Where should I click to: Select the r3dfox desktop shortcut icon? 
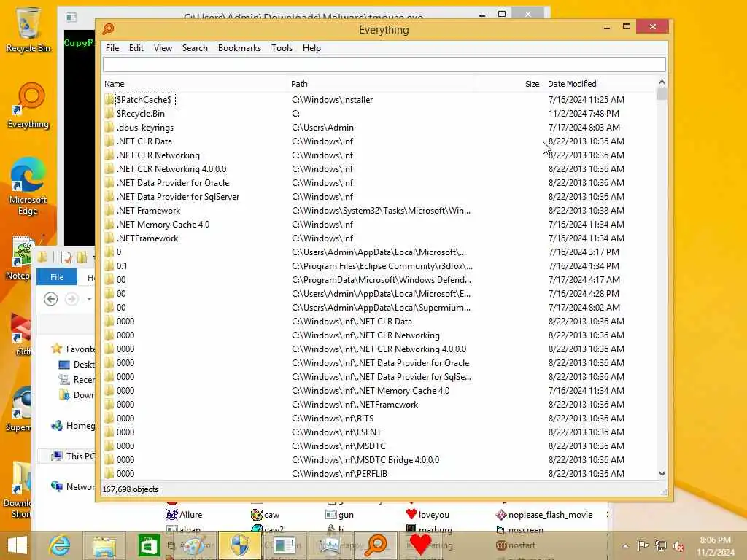[21, 334]
